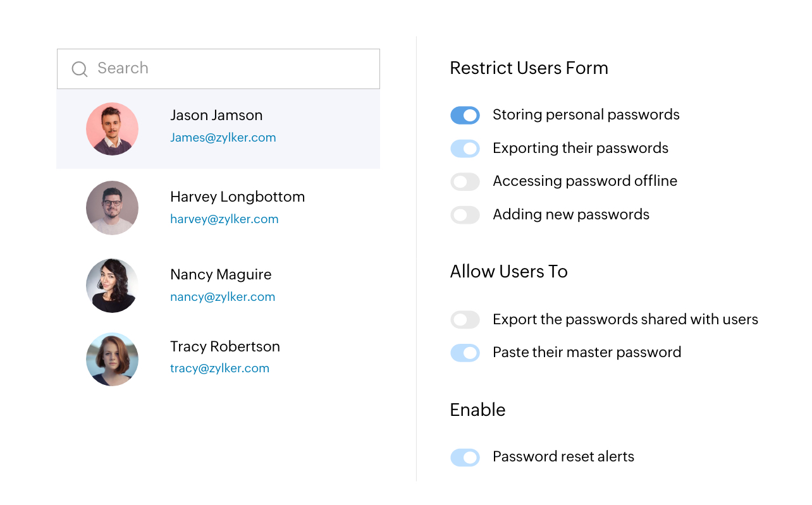Toggle Storing personal passwords switch
This screenshot has width=812, height=505.
465,115
